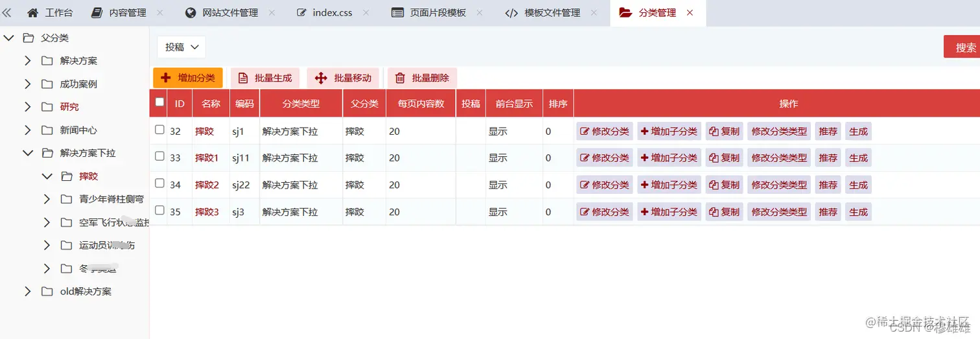Check the row with ID 35
This screenshot has width=980, height=339.
click(x=159, y=210)
